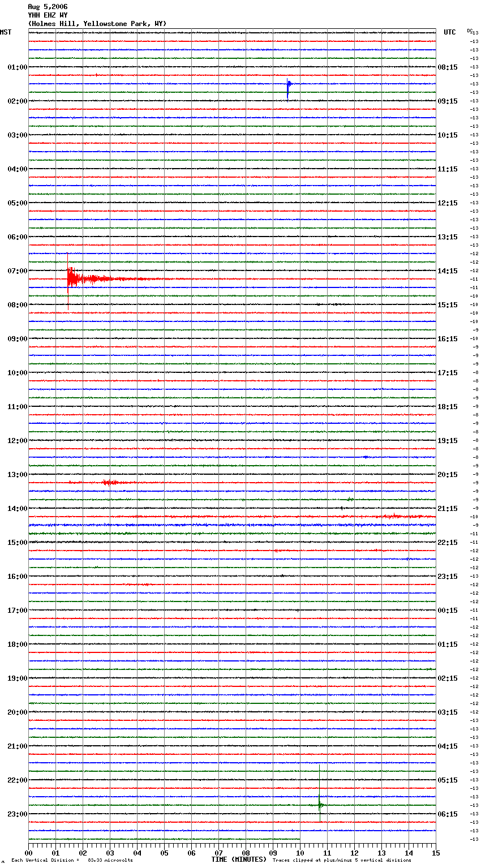Click the 04:15 UTC label
Viewport: 481px width, 868px height.
pyautogui.click(x=448, y=746)
